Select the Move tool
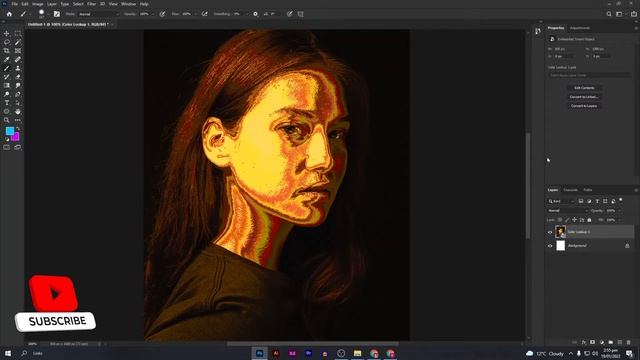The image size is (640, 360). pos(7,33)
